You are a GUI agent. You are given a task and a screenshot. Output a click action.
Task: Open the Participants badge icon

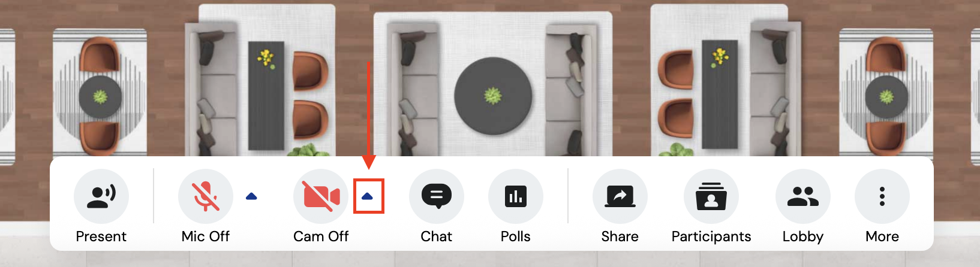[x=711, y=196]
